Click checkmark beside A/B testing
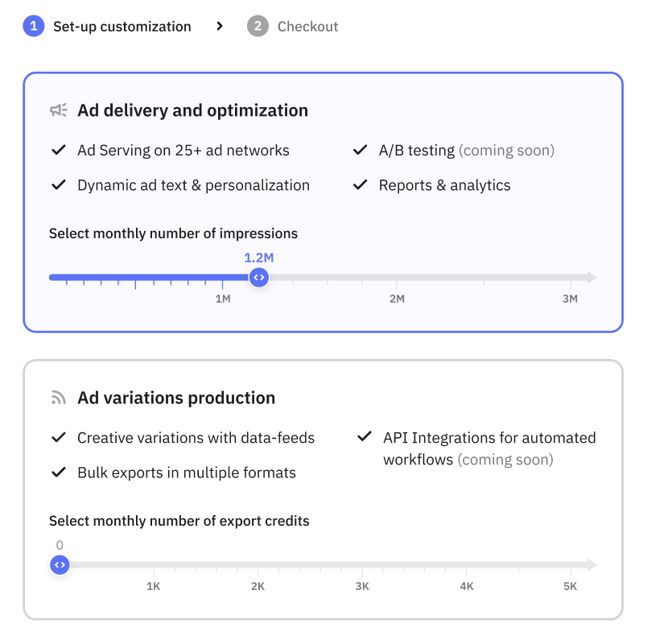Screen dimensions: 647x644 pos(361,150)
